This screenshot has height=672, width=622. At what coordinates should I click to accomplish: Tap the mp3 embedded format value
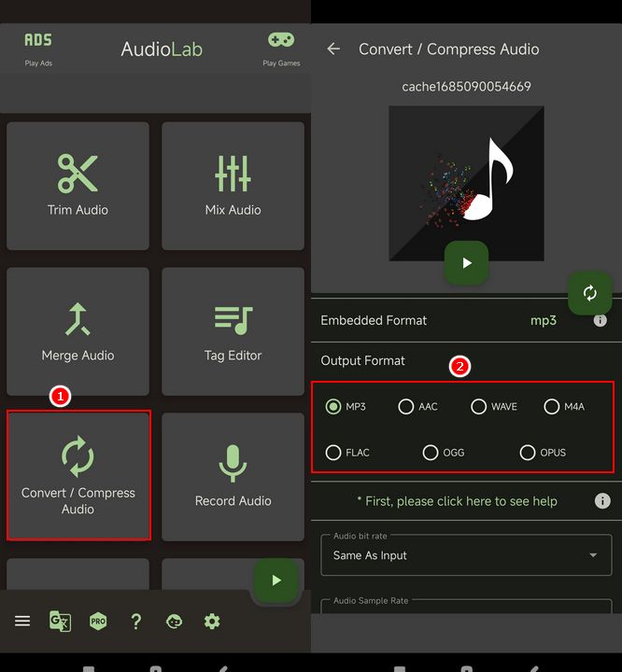pos(544,320)
